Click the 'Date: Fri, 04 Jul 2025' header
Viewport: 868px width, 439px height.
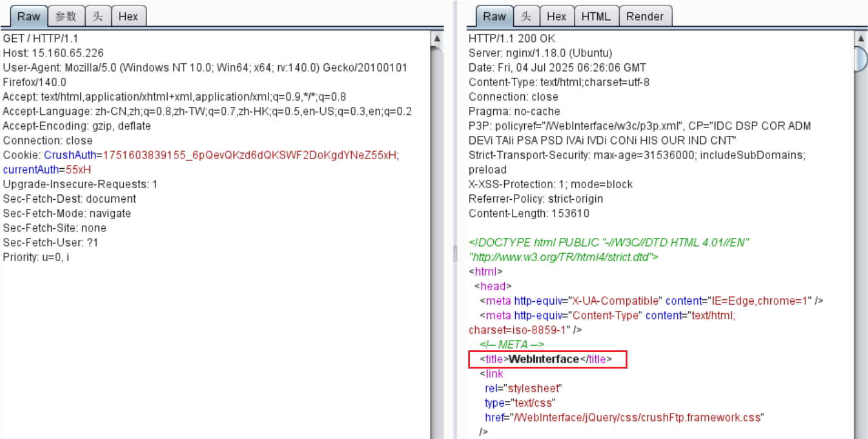tap(557, 67)
